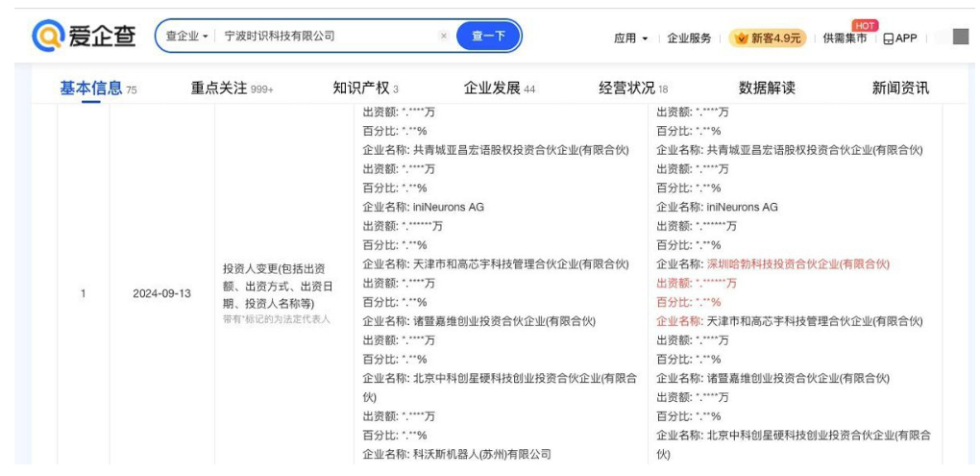980x476 pixels.
Task: Click the row number 1 cell
Action: pyautogui.click(x=84, y=293)
